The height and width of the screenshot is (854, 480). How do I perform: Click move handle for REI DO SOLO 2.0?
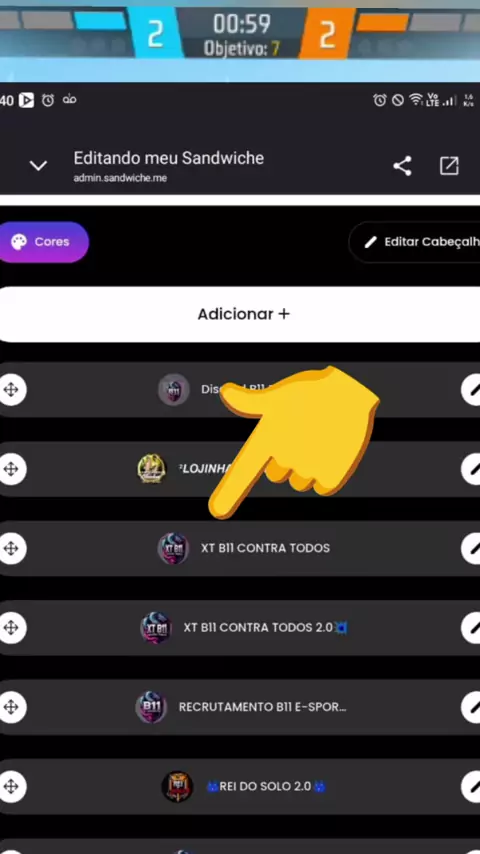(11, 786)
